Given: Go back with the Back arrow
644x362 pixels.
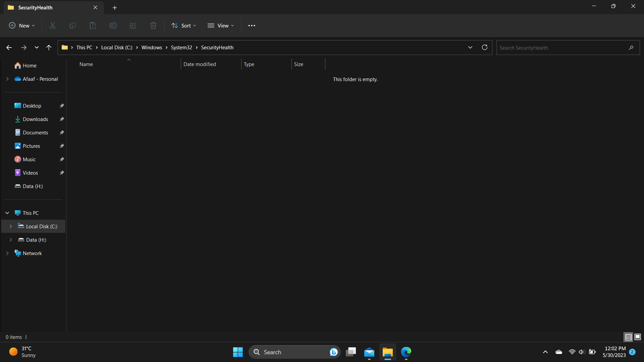Looking at the screenshot, I should coord(9,48).
